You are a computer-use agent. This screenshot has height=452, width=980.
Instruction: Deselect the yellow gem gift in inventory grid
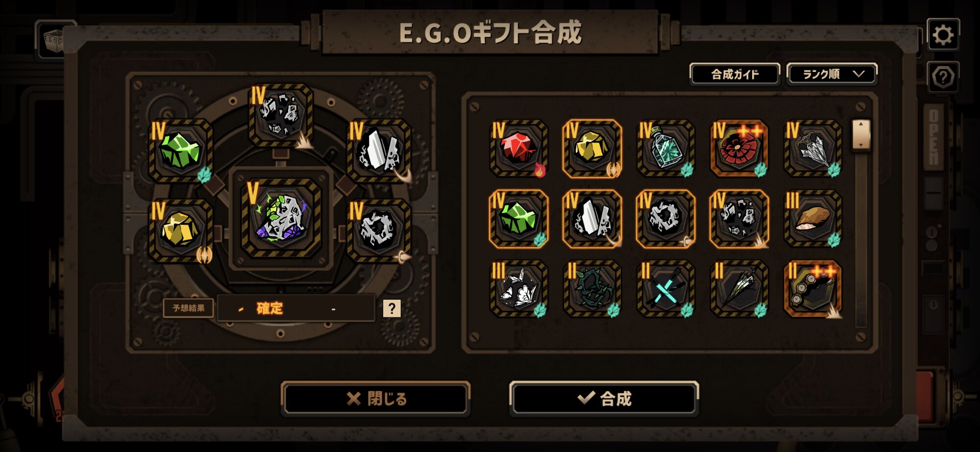[x=592, y=148]
